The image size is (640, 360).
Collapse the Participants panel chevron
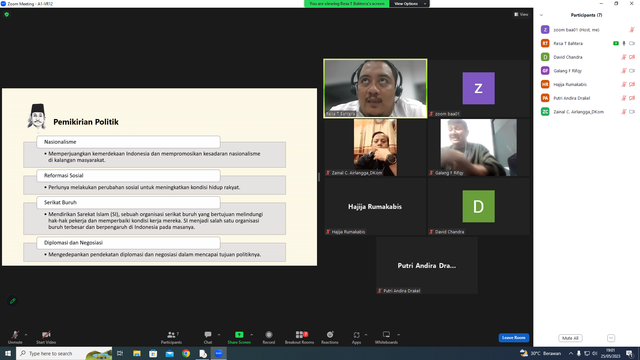(x=541, y=15)
